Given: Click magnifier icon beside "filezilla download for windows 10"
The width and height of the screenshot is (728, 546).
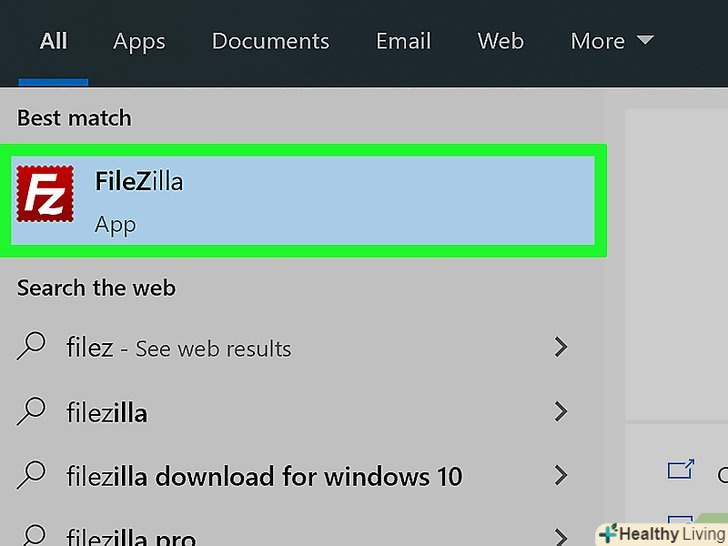Looking at the screenshot, I should (33, 475).
